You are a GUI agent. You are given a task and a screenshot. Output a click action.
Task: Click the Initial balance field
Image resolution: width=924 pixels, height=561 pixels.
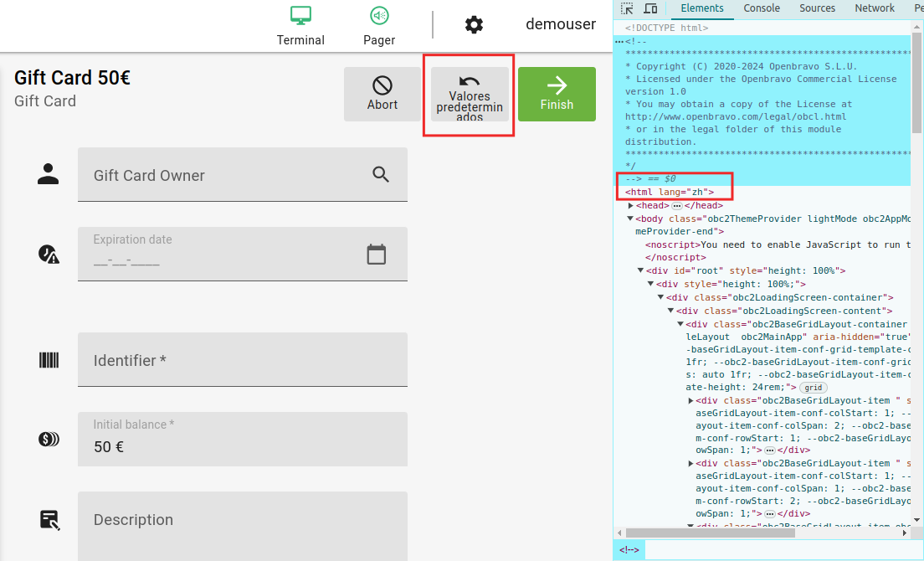click(x=243, y=446)
